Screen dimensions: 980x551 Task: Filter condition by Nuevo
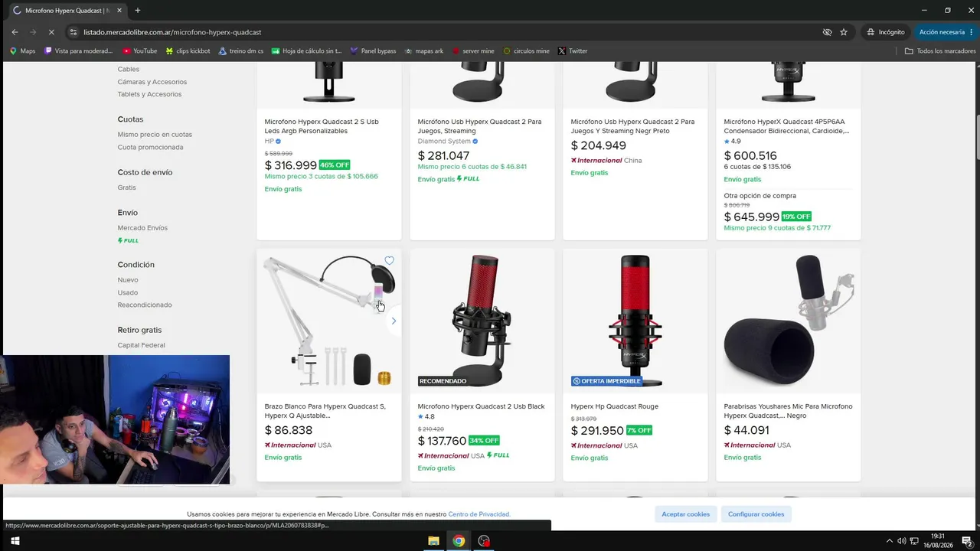128,280
